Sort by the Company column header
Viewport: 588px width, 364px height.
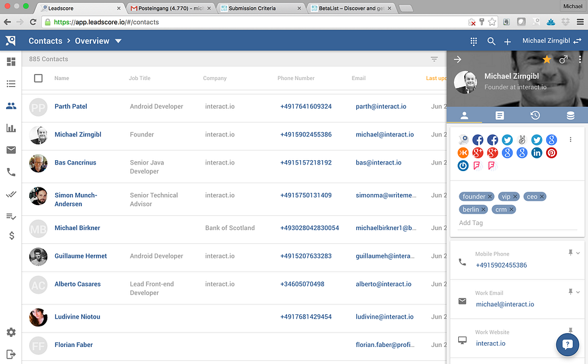click(215, 78)
